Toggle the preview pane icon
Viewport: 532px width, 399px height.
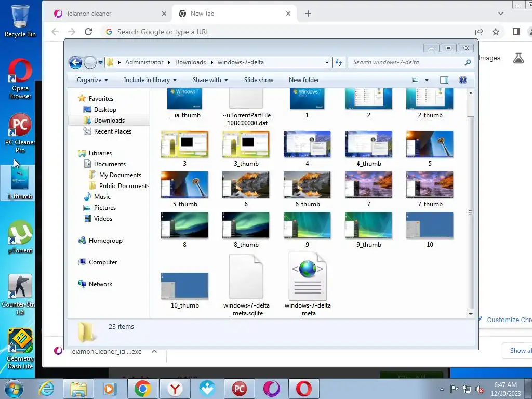[x=444, y=80]
